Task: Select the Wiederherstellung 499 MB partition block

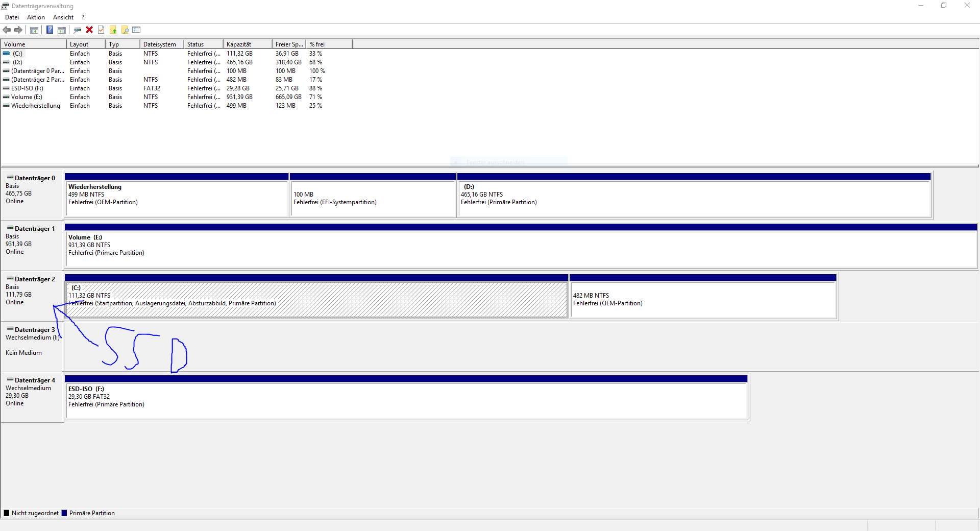Action: pyautogui.click(x=177, y=195)
